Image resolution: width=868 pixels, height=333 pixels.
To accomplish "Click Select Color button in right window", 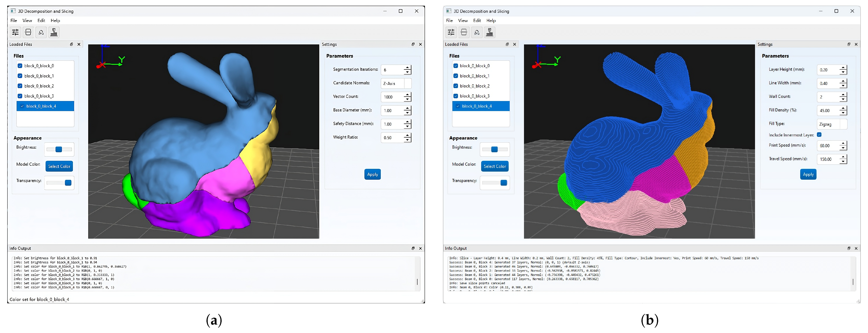I will 495,166.
